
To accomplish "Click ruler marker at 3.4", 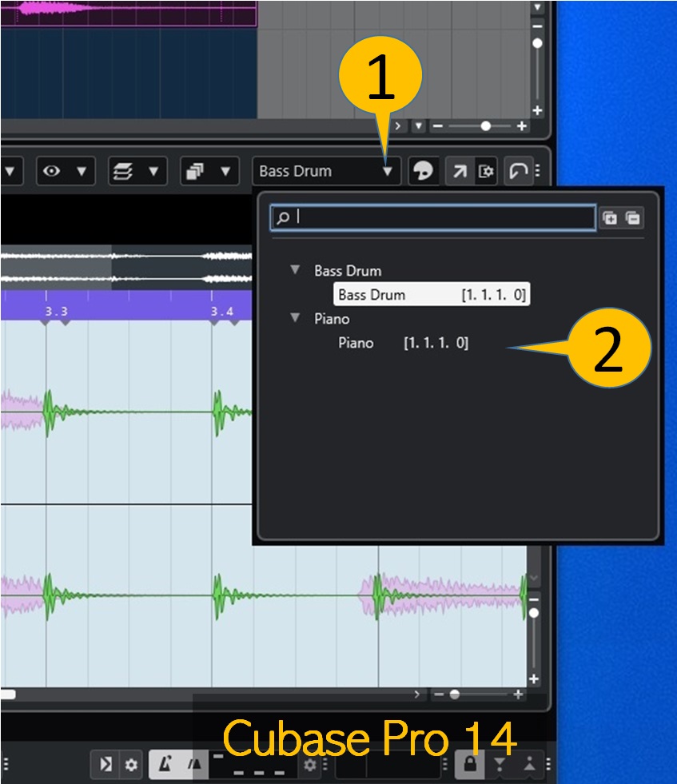I will pyautogui.click(x=221, y=311).
